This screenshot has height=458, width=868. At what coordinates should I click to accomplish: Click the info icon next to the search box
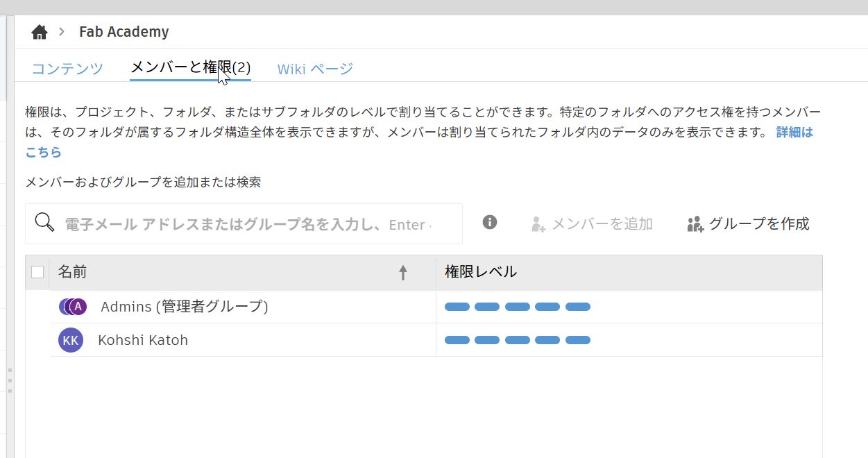488,222
